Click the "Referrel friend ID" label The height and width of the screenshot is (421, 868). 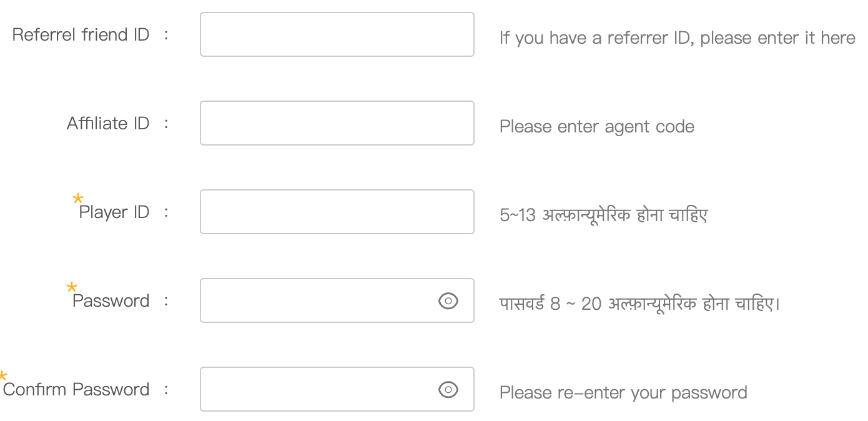click(81, 35)
